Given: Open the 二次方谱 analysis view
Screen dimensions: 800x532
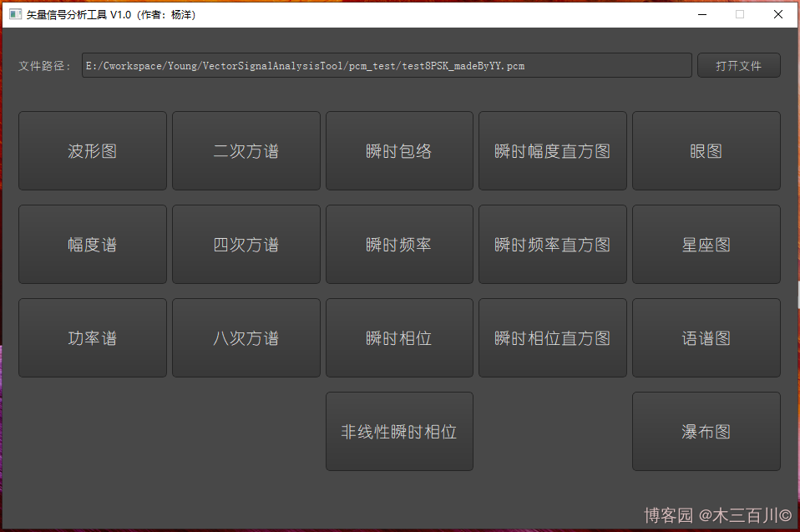Looking at the screenshot, I should click(x=246, y=151).
